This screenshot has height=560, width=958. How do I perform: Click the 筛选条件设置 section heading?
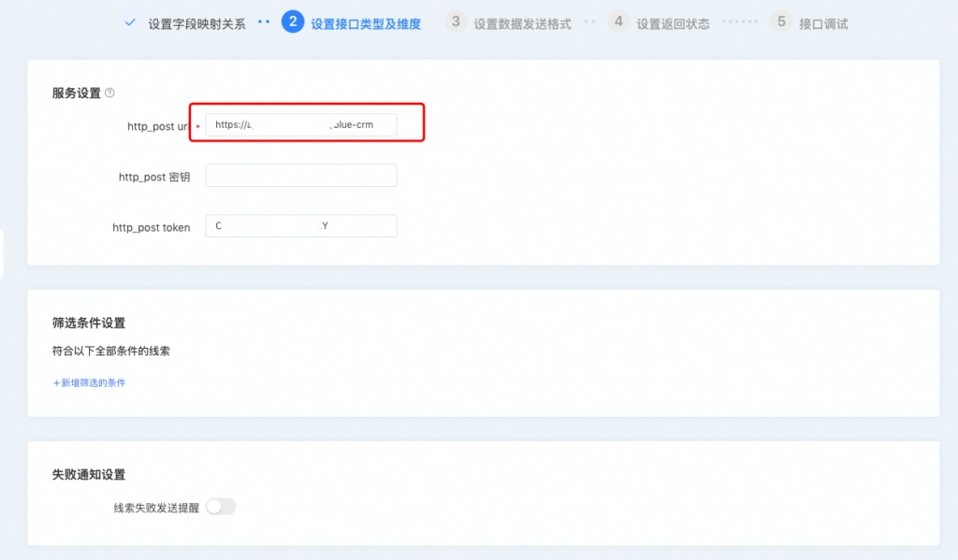pos(89,323)
